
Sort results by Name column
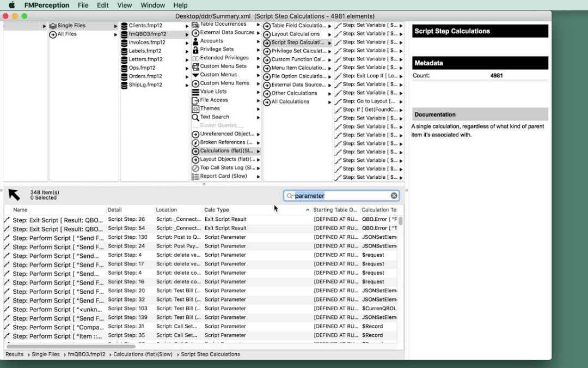click(58, 209)
